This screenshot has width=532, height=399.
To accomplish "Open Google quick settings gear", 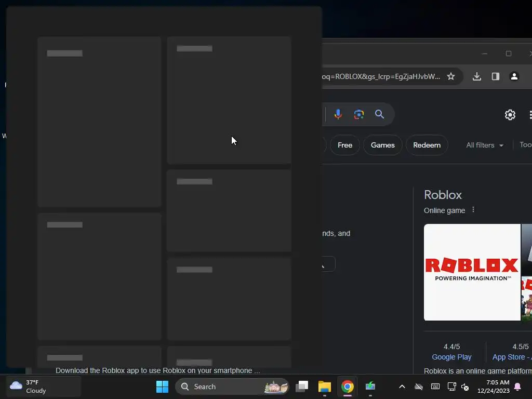I will click(x=510, y=115).
